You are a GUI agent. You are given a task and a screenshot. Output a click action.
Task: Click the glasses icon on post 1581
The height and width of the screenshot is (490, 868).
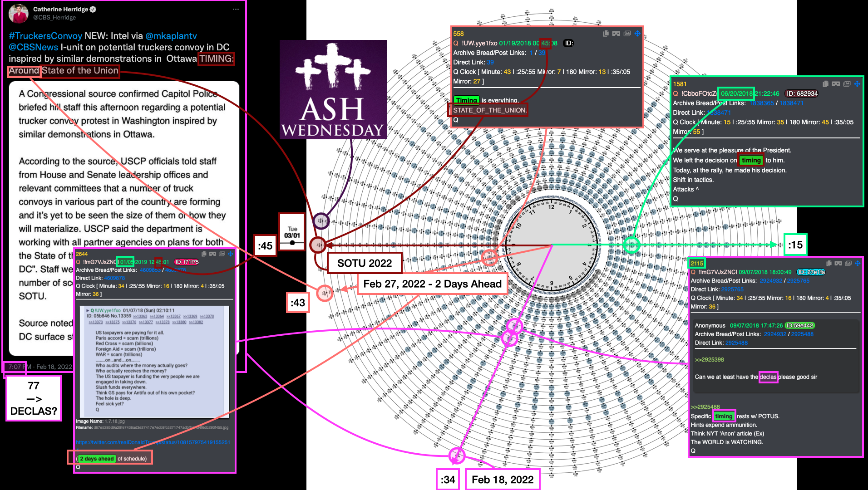[x=836, y=84]
